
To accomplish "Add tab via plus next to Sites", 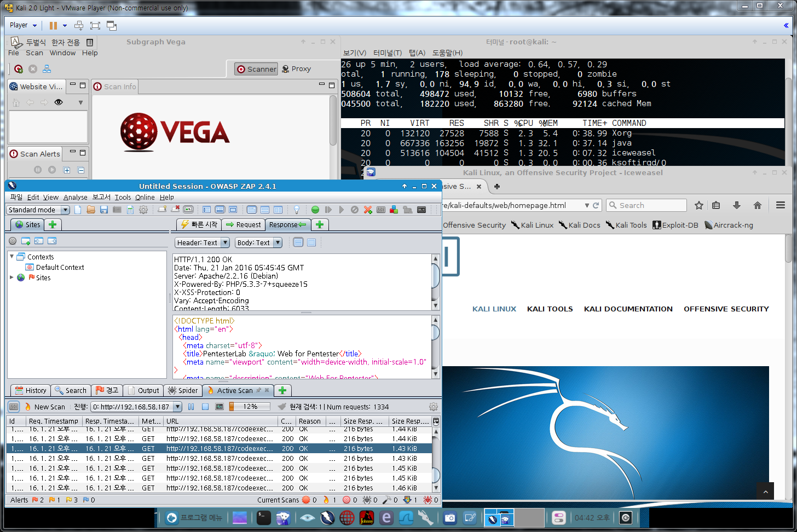I will [53, 224].
